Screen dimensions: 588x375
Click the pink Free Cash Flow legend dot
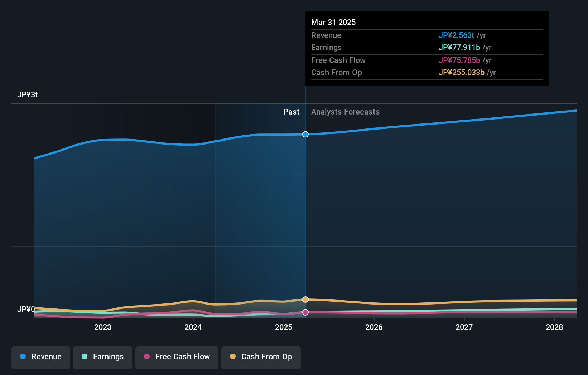(x=147, y=356)
